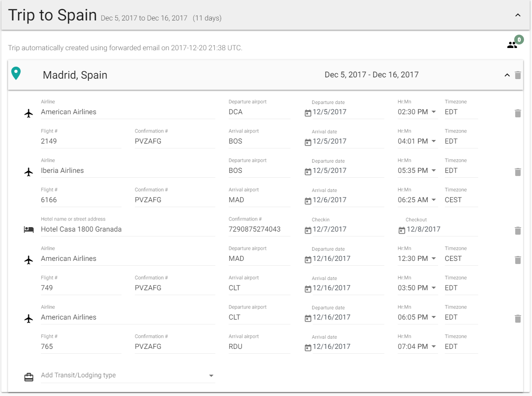Click the bed icon beside Hotel Casa 1800
This screenshot has width=532, height=396.
pos(29,230)
